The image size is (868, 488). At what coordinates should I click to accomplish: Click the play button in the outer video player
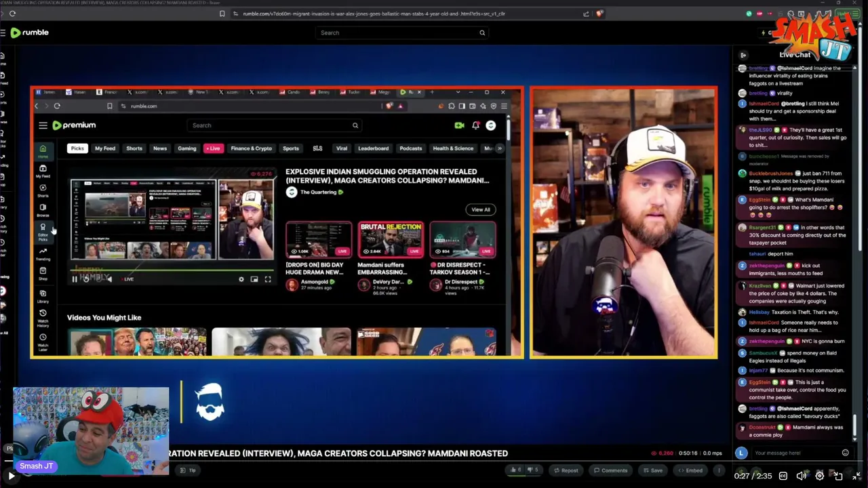pos(11,476)
